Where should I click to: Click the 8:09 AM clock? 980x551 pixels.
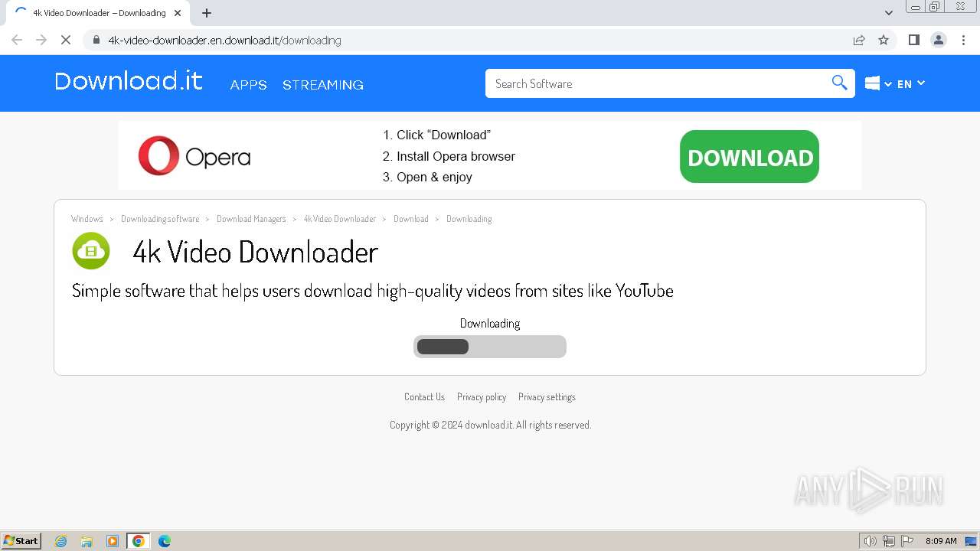pos(941,541)
